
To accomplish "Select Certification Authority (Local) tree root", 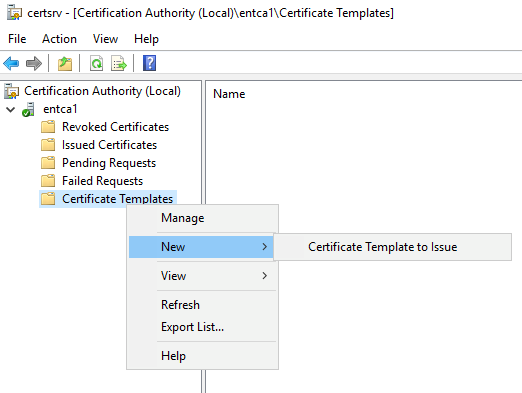I will tap(102, 91).
